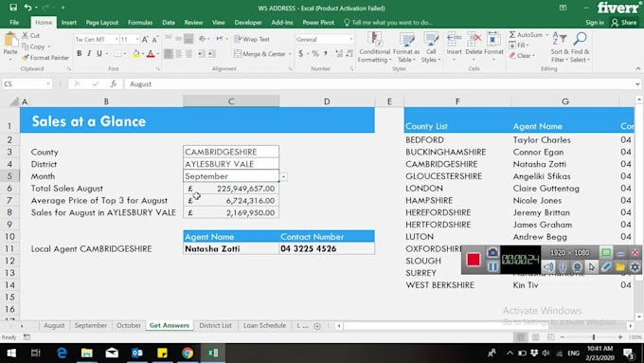The width and height of the screenshot is (644, 363).
Task: Expand the General number format dropdown
Action: tap(351, 40)
